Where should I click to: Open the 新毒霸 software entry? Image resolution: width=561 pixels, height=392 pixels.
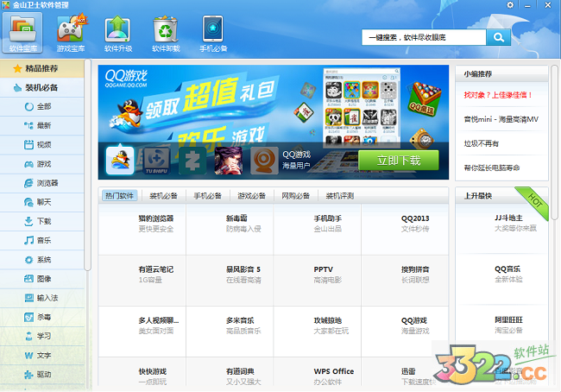coord(230,230)
